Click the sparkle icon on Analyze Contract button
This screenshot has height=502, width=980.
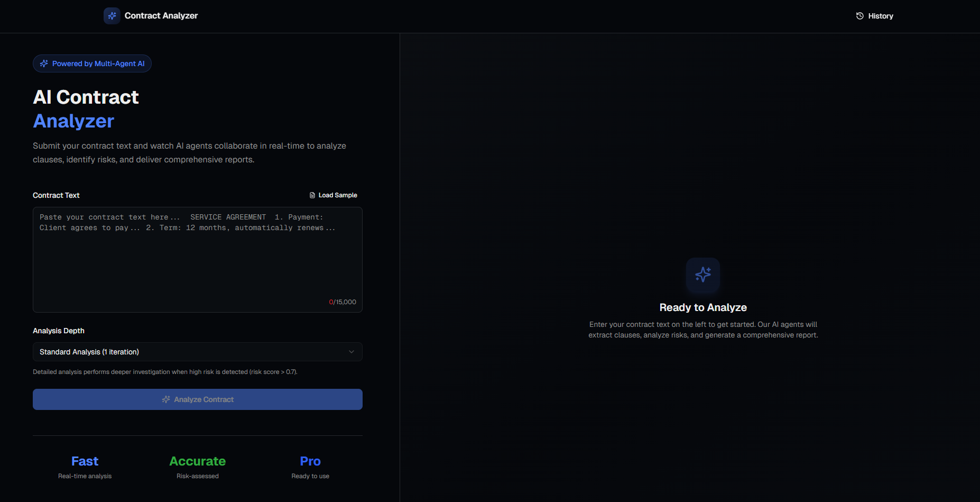[167, 399]
